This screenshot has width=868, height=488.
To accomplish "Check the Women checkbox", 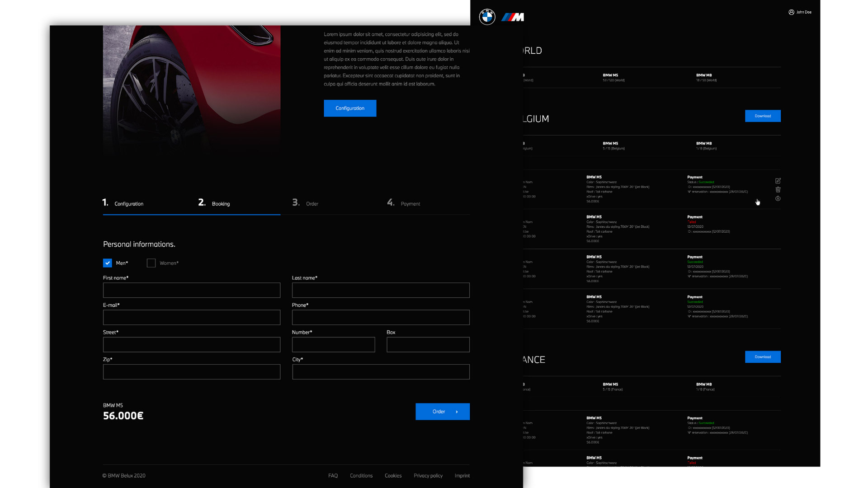I will point(151,263).
